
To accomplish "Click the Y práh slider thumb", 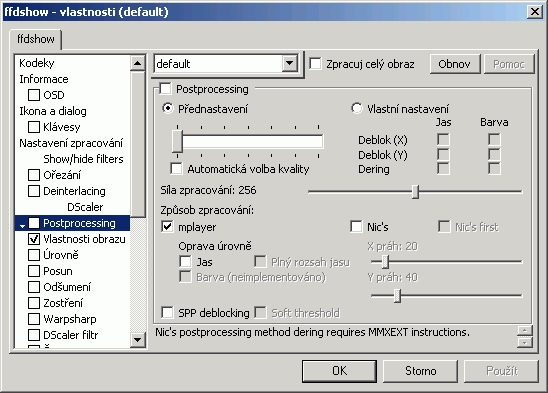I will (x=397, y=295).
